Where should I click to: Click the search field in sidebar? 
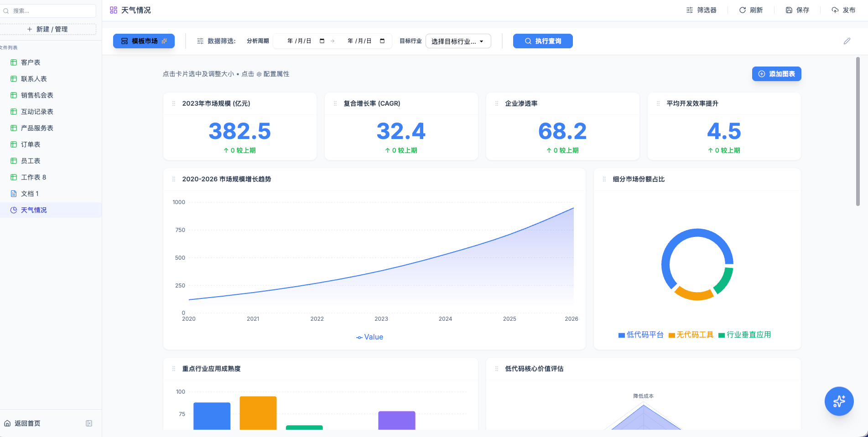[48, 10]
